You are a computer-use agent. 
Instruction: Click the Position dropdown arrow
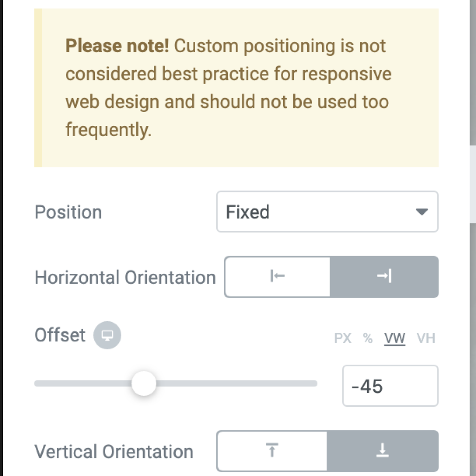422,212
